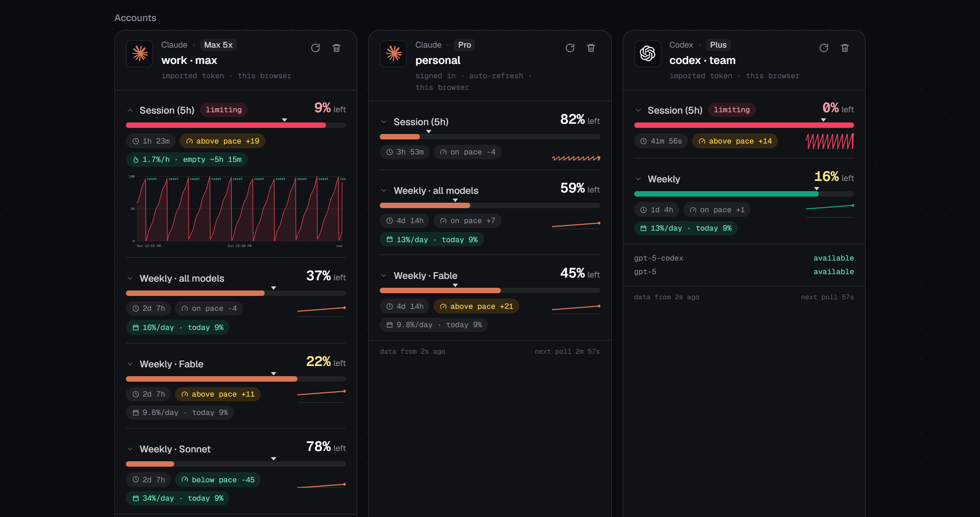Click the work · max session usage history chart
This screenshot has width=980, height=517.
tap(236, 211)
